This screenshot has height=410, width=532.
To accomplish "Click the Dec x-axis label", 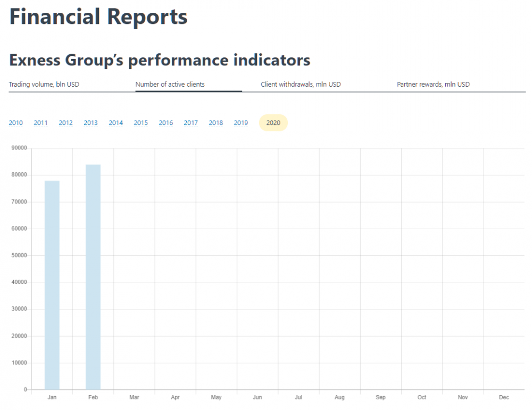I will [504, 397].
